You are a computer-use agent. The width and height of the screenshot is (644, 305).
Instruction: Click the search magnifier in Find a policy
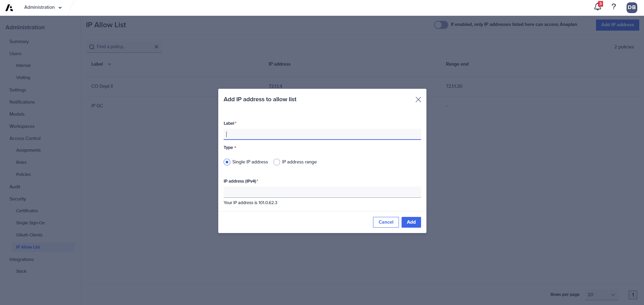(91, 47)
